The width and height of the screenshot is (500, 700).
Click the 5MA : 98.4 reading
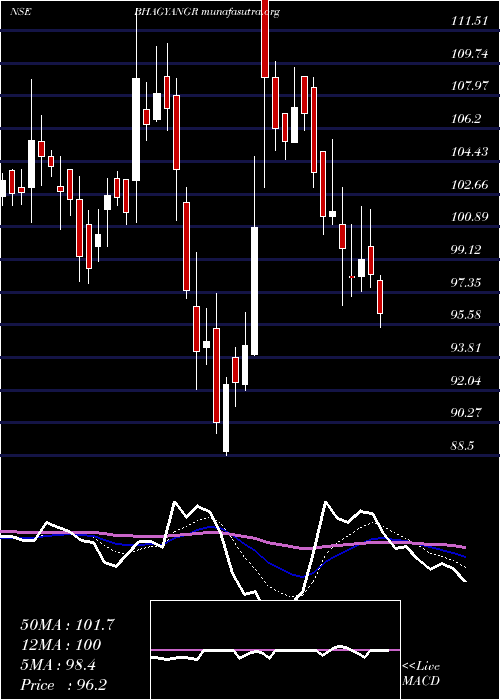(x=58, y=665)
